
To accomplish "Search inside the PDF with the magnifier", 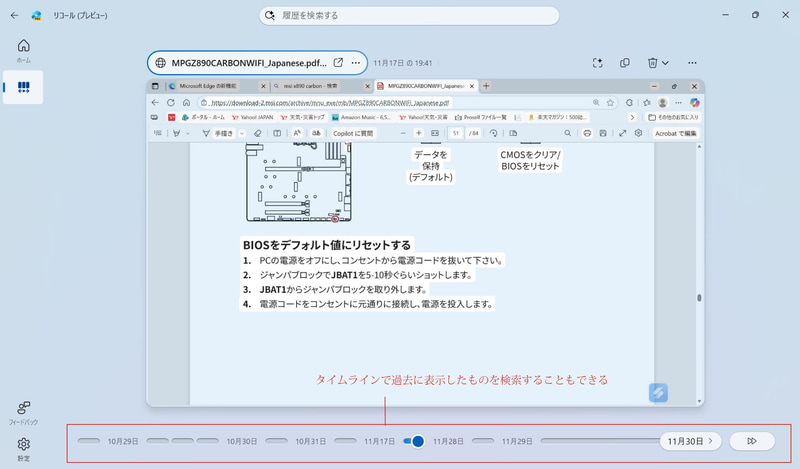I will (x=567, y=133).
